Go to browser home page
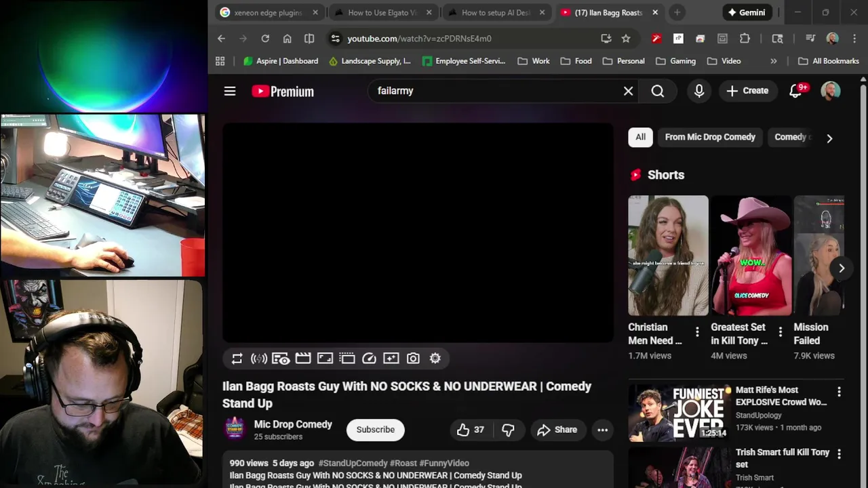 (288, 39)
